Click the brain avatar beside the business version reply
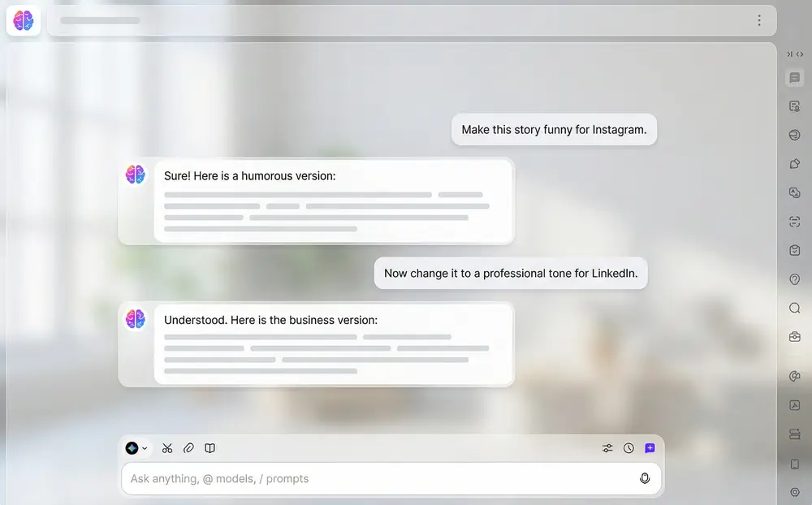The width and height of the screenshot is (812, 505). tap(135, 318)
